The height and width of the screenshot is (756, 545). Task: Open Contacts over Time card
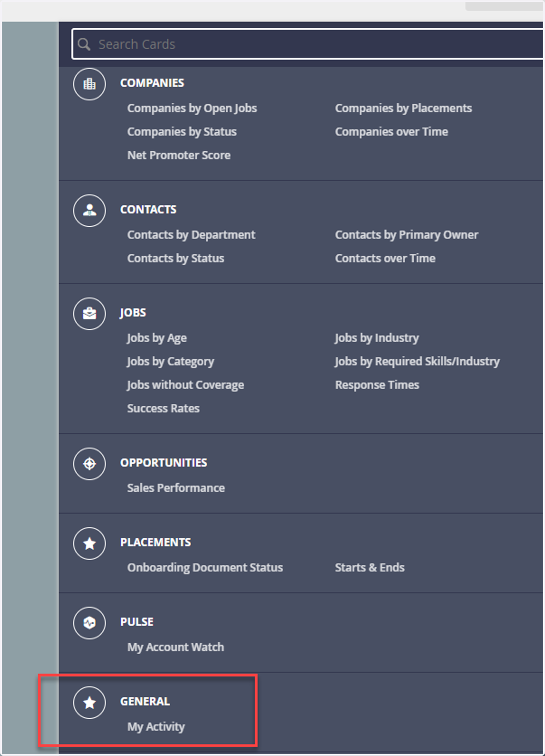coord(385,259)
